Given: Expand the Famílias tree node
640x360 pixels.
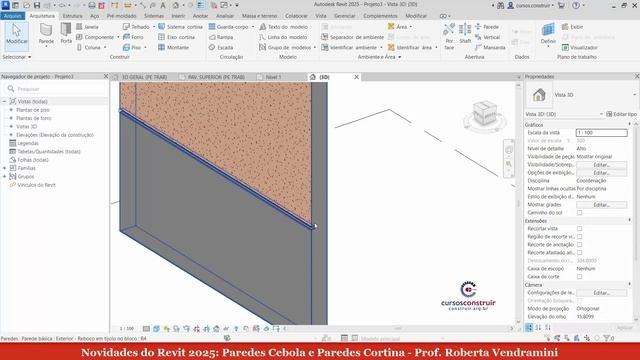Looking at the screenshot, I should [x=4, y=168].
